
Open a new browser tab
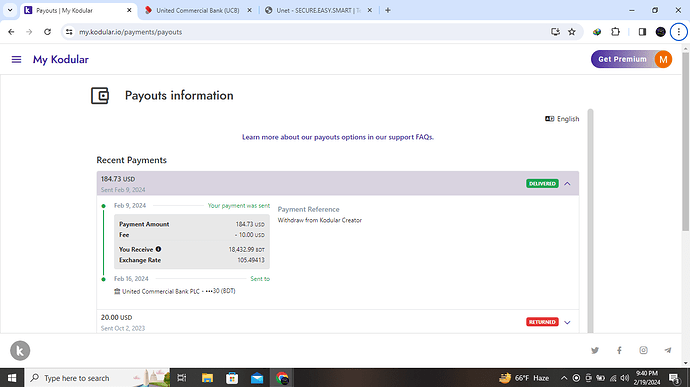(x=388, y=10)
